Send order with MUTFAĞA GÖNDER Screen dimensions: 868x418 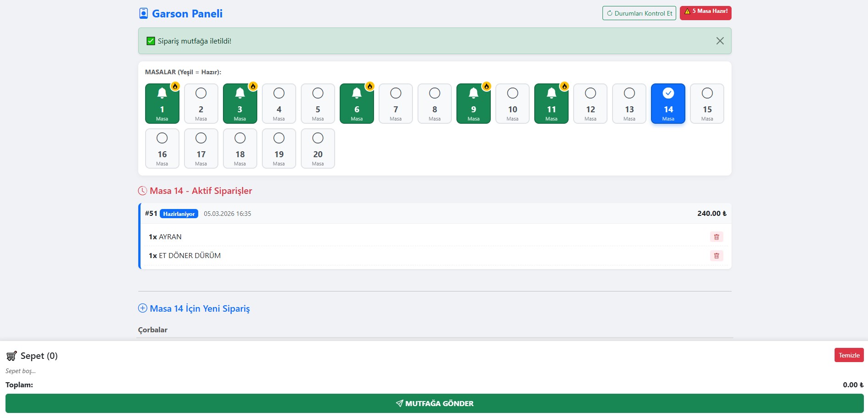point(434,403)
